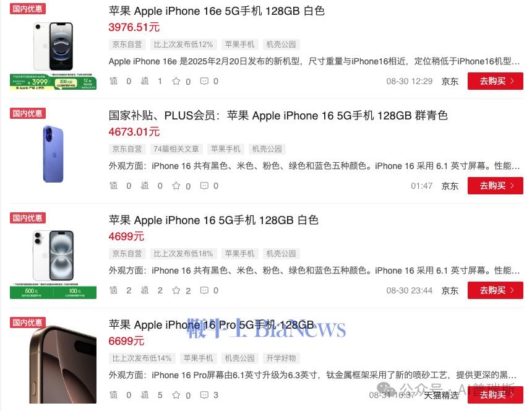The width and height of the screenshot is (532, 411).
Task: Open title link 苹果 Apple iPhone 16e 5G手机
Action: pyautogui.click(x=217, y=11)
